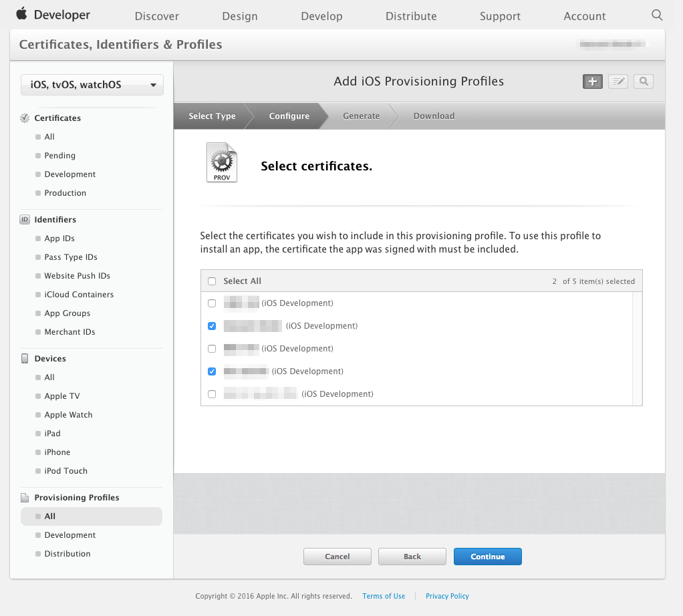Click the blurred account name in header

coord(613,44)
